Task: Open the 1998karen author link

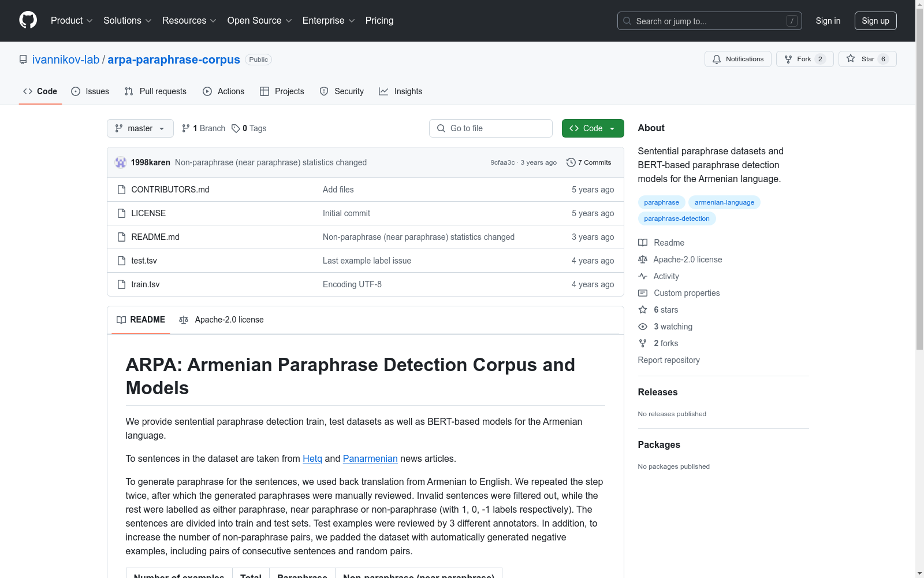Action: tap(151, 162)
